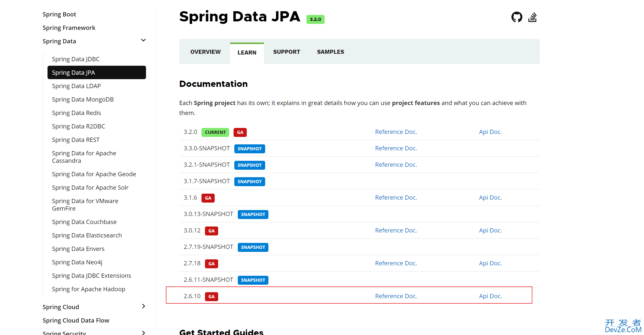Screen dimensions: 644x335
Task: Select Spring Data MongoDB in sidebar
Action: point(83,100)
